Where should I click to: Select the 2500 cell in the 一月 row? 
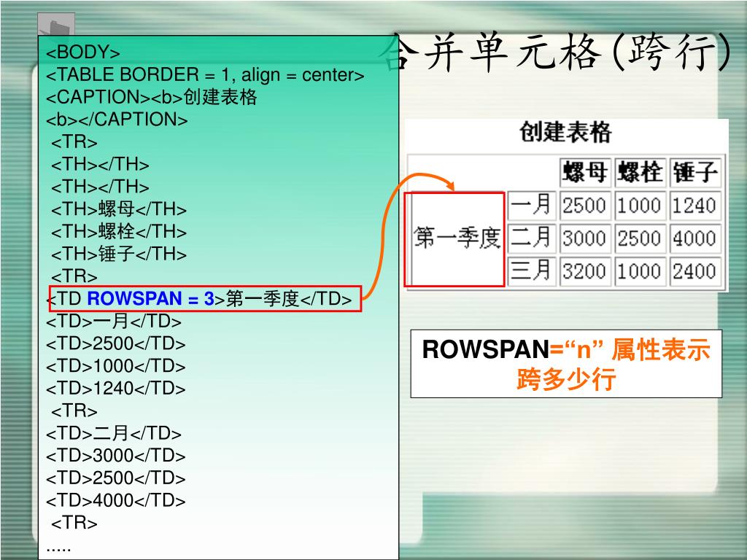585,205
